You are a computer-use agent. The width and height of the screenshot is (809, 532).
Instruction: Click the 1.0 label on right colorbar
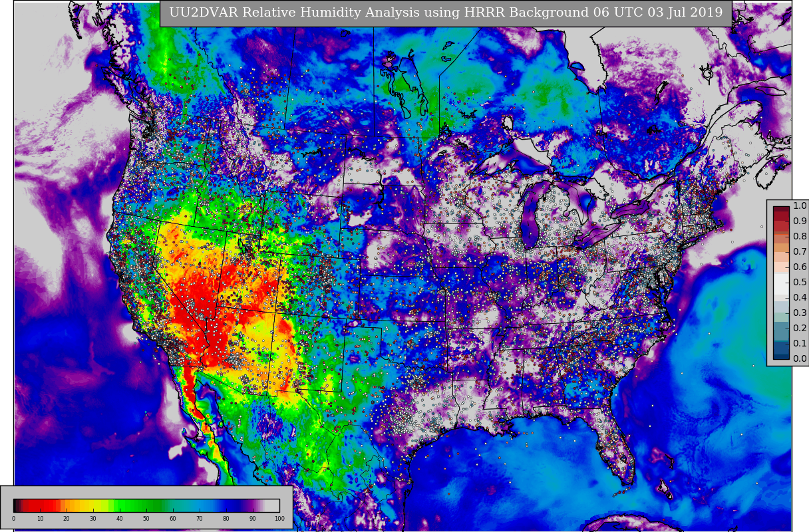[x=799, y=206]
